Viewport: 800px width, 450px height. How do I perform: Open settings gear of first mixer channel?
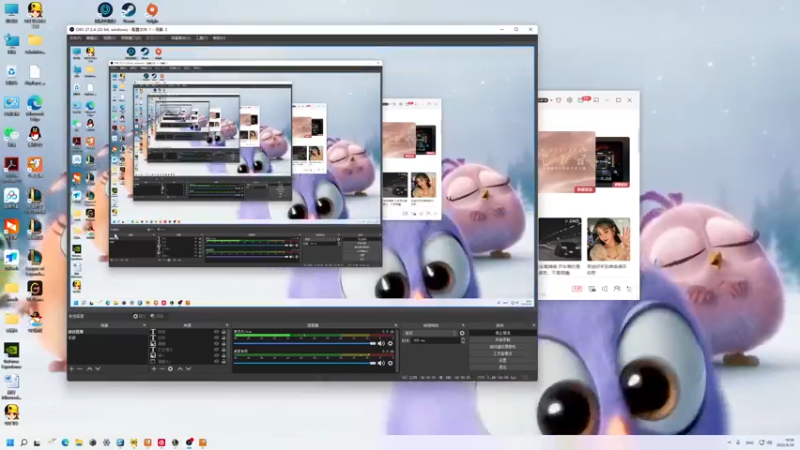coord(391,344)
